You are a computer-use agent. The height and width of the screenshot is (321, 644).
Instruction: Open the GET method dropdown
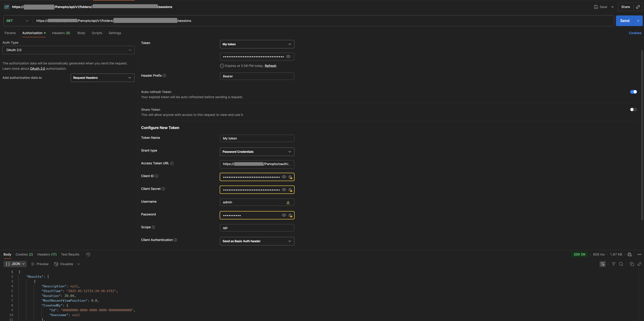pyautogui.click(x=17, y=21)
